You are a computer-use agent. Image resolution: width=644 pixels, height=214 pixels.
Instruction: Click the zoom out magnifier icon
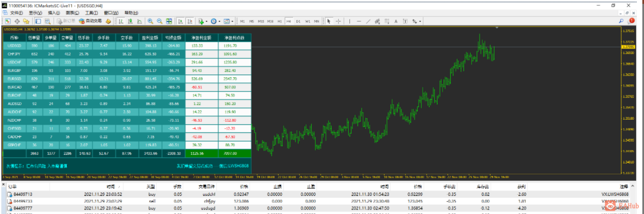click(x=159, y=21)
